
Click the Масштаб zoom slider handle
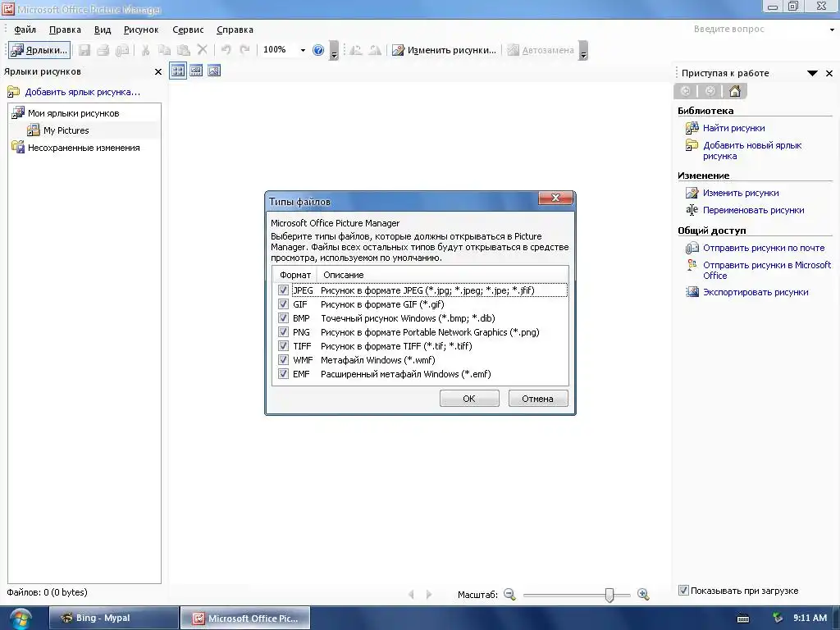click(609, 594)
